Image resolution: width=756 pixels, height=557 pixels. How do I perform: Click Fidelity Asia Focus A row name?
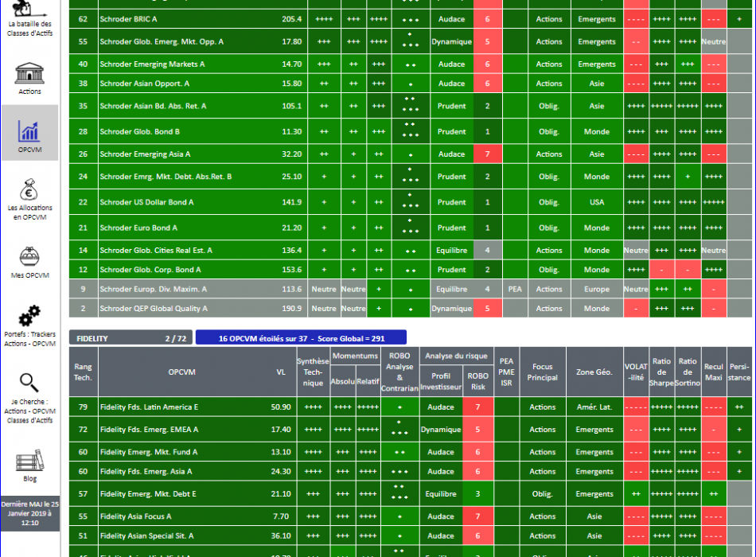click(135, 516)
